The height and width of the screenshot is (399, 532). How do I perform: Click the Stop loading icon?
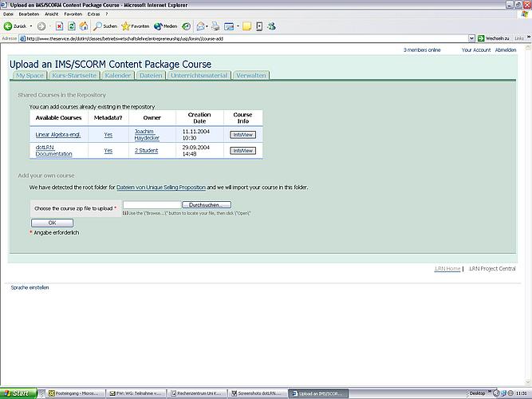click(60, 26)
